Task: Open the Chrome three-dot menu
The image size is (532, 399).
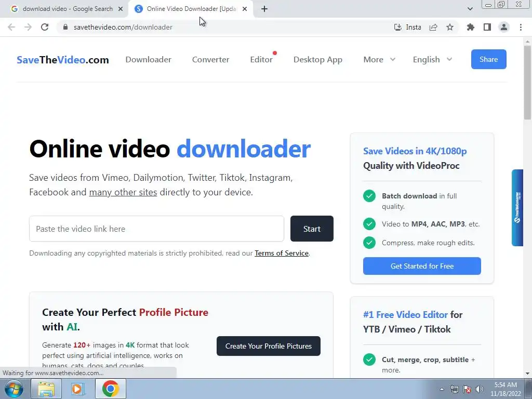Action: tap(521, 27)
